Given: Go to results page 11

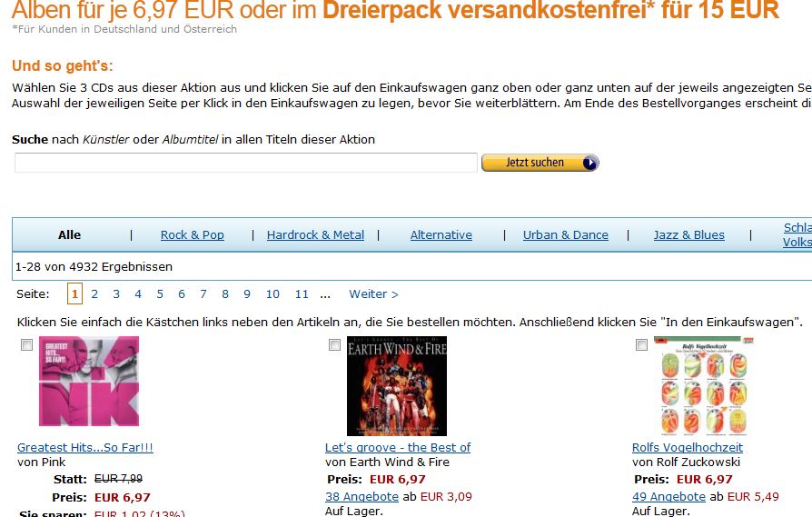Looking at the screenshot, I should click(x=302, y=294).
